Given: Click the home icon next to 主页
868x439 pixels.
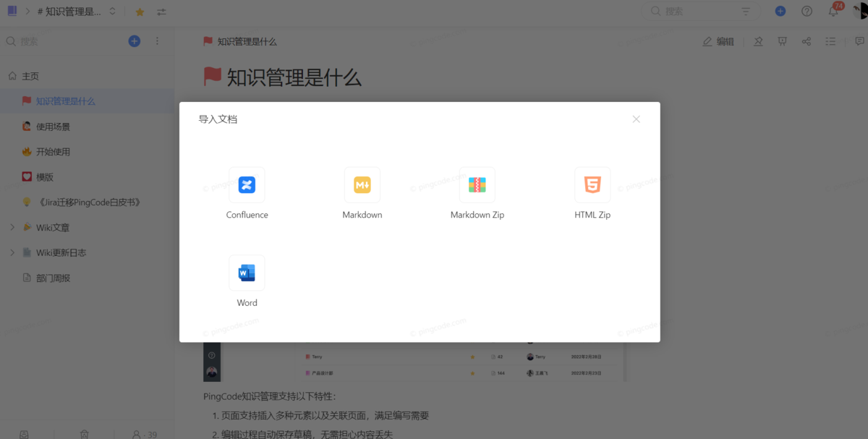Looking at the screenshot, I should tap(12, 76).
